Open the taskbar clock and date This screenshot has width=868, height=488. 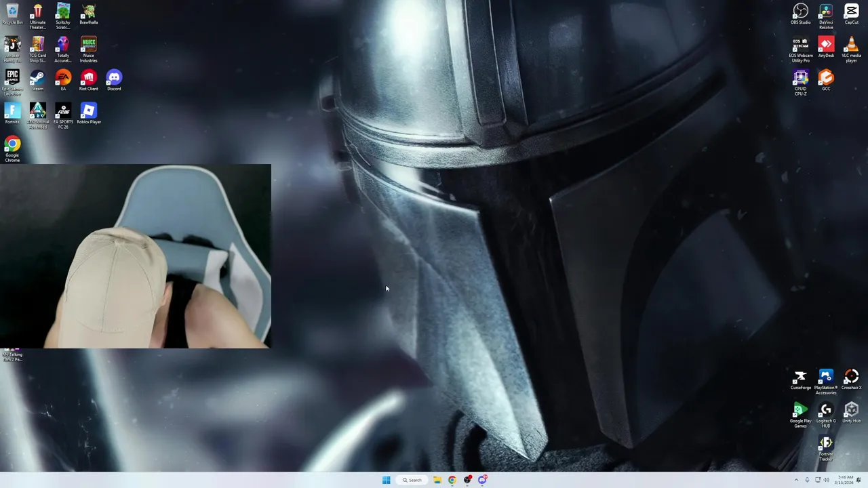(x=845, y=480)
